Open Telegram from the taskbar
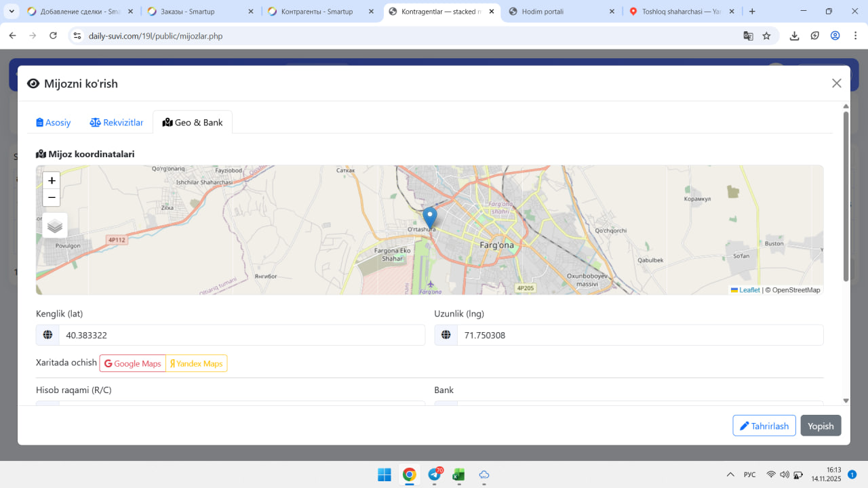The width and height of the screenshot is (868, 488). point(434,474)
